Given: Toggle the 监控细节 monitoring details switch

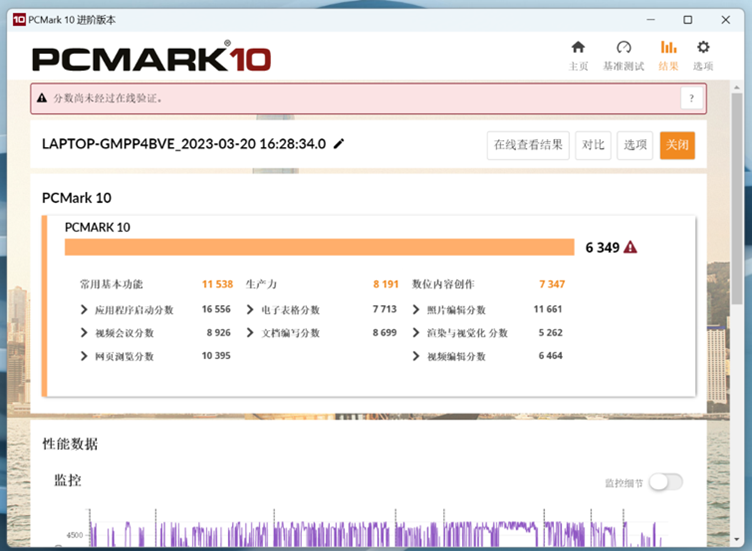Looking at the screenshot, I should pyautogui.click(x=666, y=482).
